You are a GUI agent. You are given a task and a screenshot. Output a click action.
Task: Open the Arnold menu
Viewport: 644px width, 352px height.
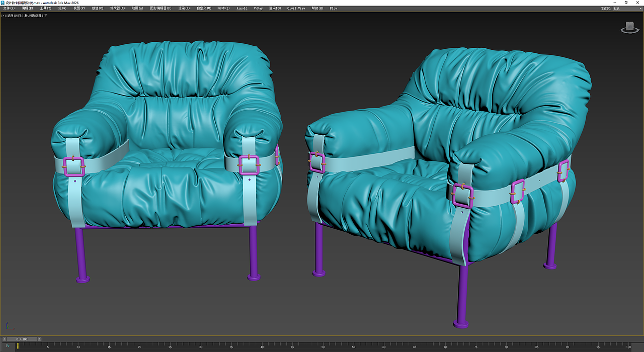click(242, 9)
